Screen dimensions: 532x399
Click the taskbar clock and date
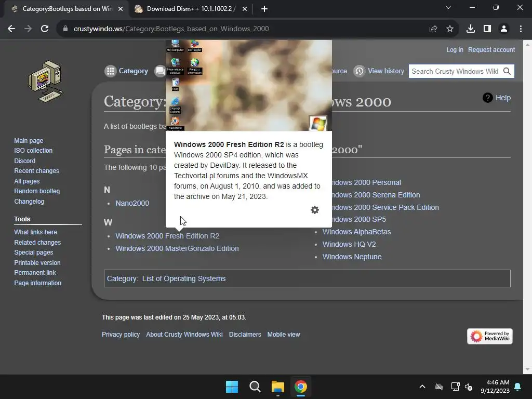click(x=495, y=387)
